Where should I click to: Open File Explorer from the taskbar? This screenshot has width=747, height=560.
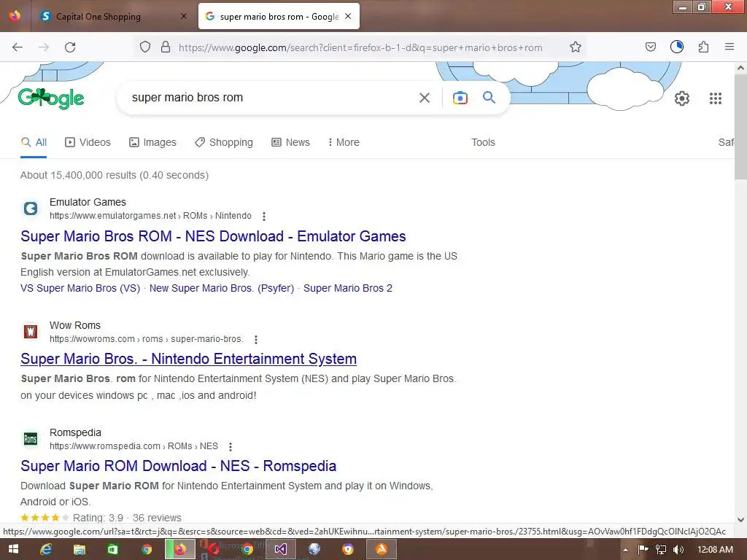80,549
